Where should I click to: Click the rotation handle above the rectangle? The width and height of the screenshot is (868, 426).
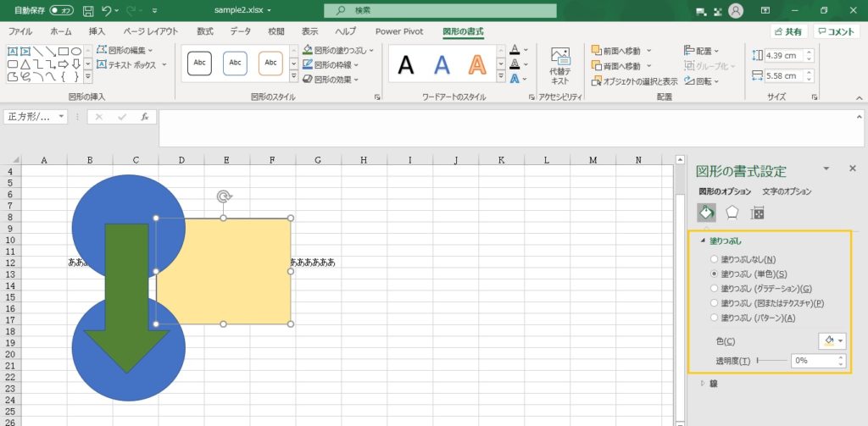click(x=224, y=196)
